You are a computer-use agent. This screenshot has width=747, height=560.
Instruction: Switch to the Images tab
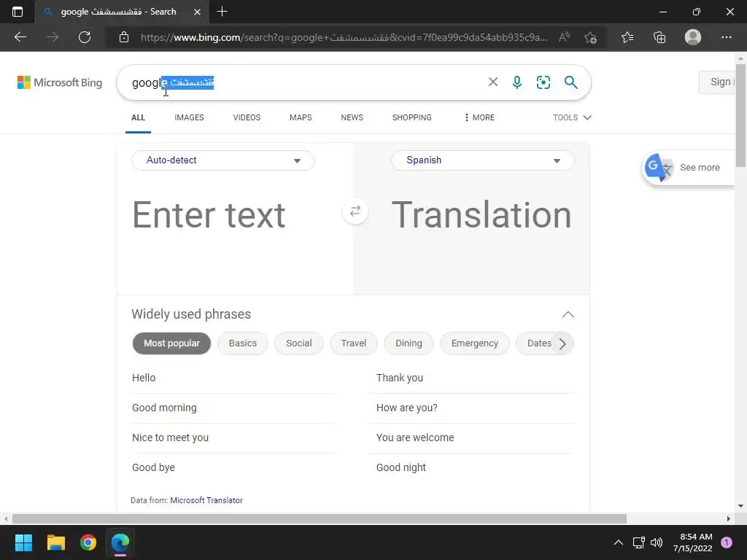(189, 117)
